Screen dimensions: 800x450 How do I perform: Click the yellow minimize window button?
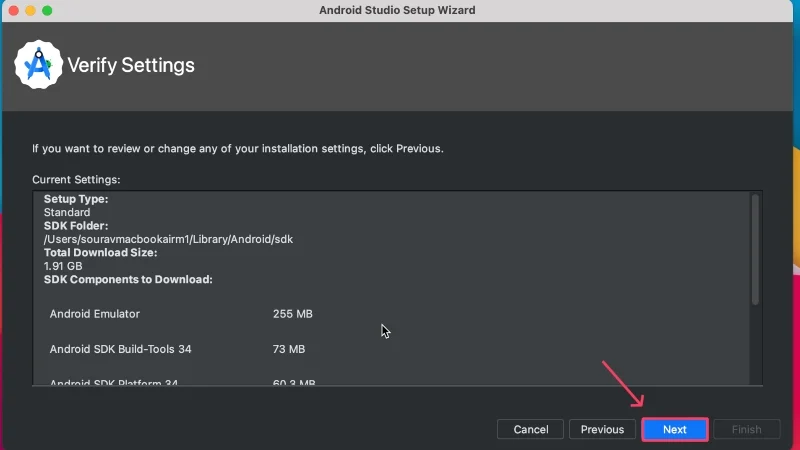coord(31,11)
